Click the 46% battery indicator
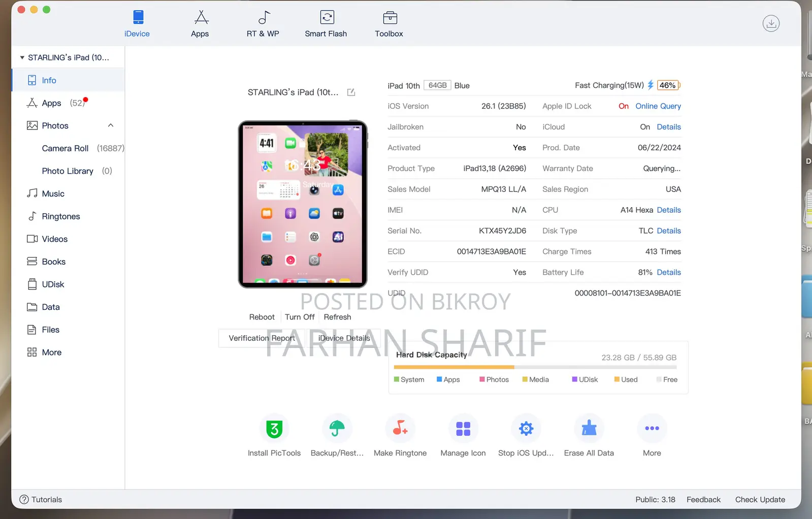 [668, 85]
